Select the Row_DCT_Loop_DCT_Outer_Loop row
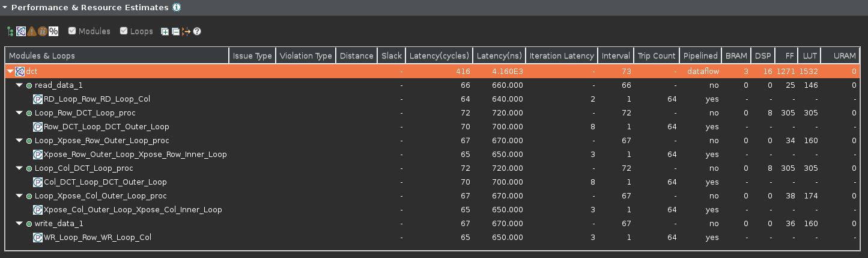Image resolution: width=868 pixels, height=258 pixels. (106, 127)
